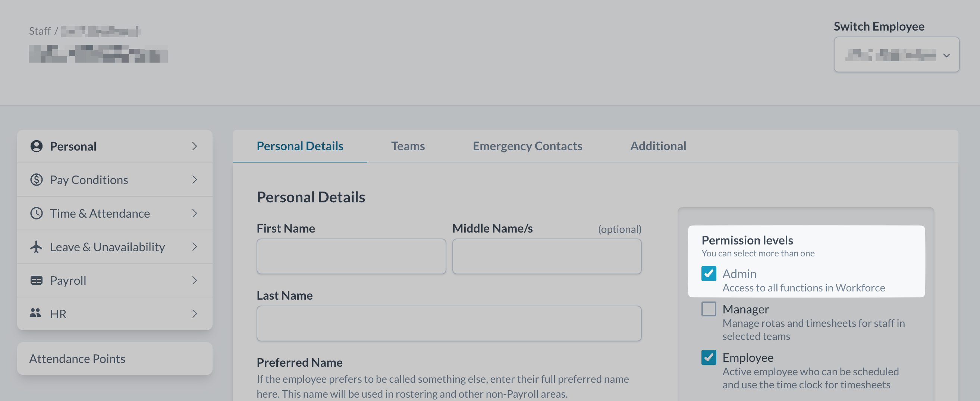Select the Additional tab

click(x=658, y=146)
